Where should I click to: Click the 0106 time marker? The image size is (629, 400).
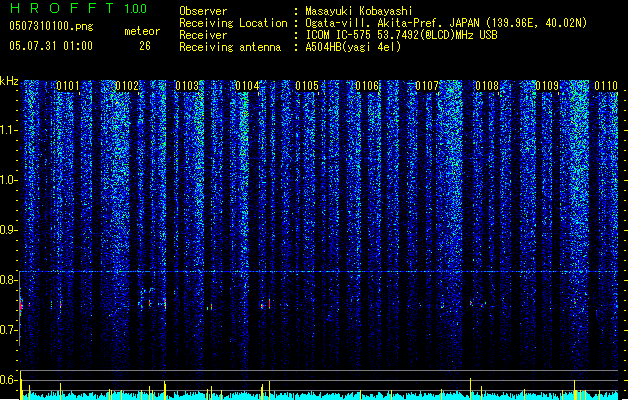coord(367,86)
